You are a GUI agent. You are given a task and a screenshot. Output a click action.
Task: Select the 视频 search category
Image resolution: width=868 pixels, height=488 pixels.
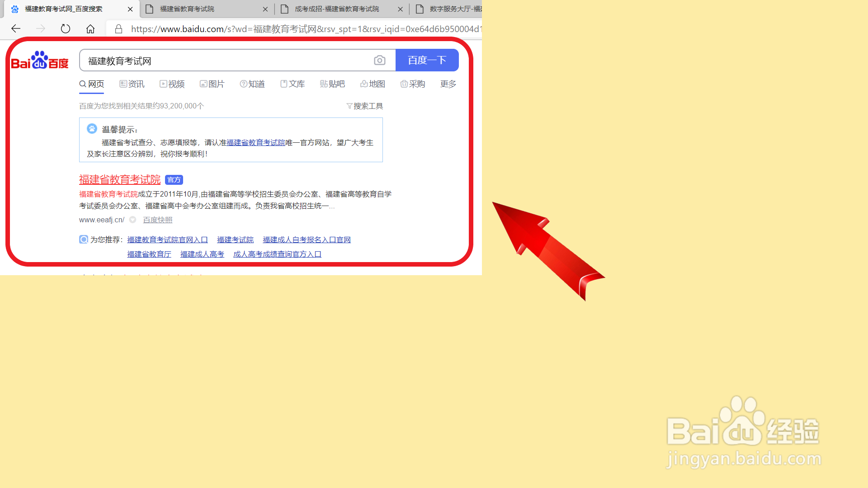click(172, 84)
